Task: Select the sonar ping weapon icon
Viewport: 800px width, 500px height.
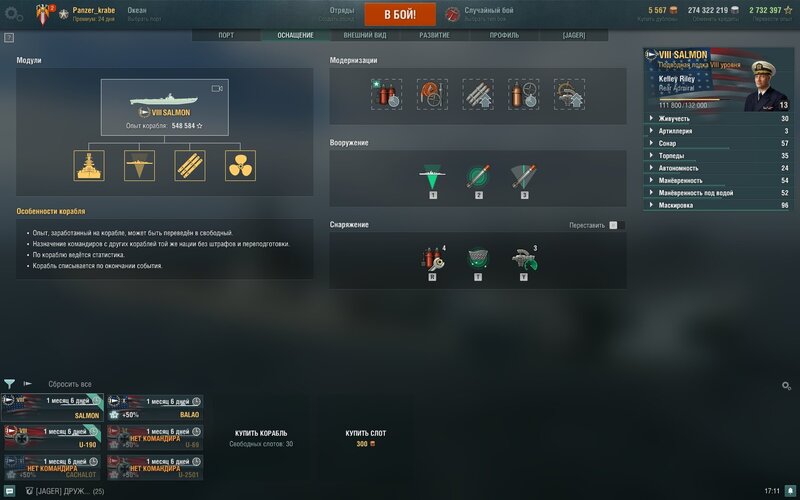Action: (x=433, y=177)
